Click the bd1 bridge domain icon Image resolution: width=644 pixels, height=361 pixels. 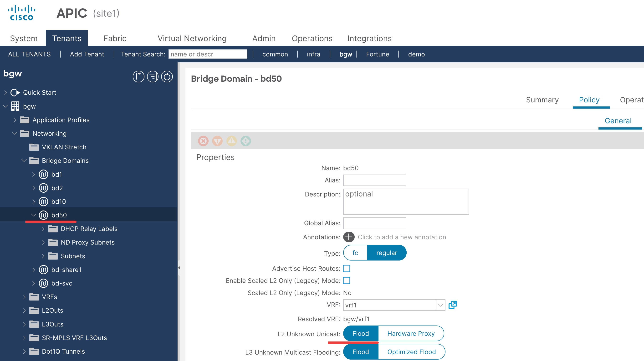[44, 174]
